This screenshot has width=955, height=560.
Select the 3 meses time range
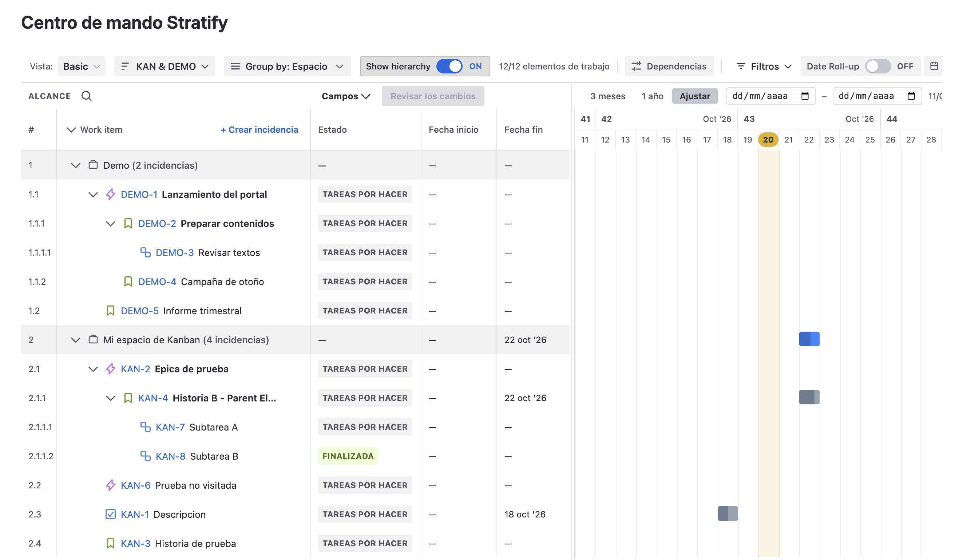(x=607, y=96)
